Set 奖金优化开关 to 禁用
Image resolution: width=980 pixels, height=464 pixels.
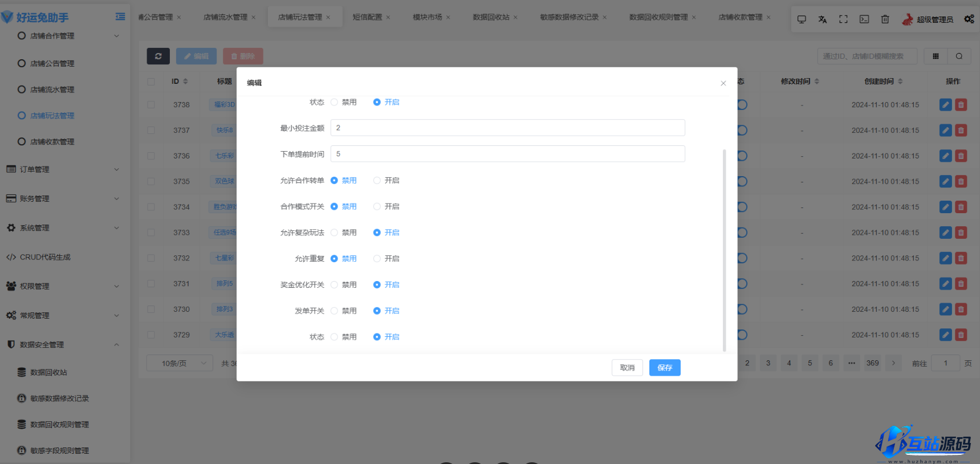(x=334, y=284)
